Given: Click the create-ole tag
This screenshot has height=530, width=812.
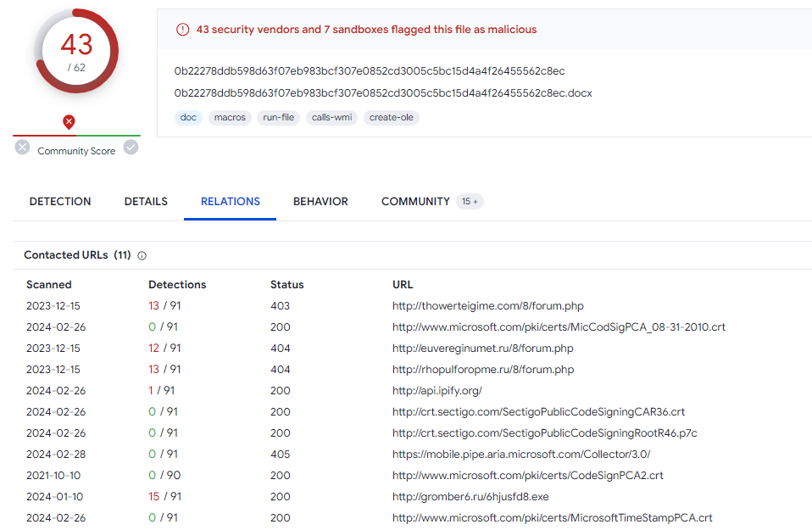Looking at the screenshot, I should [x=392, y=118].
